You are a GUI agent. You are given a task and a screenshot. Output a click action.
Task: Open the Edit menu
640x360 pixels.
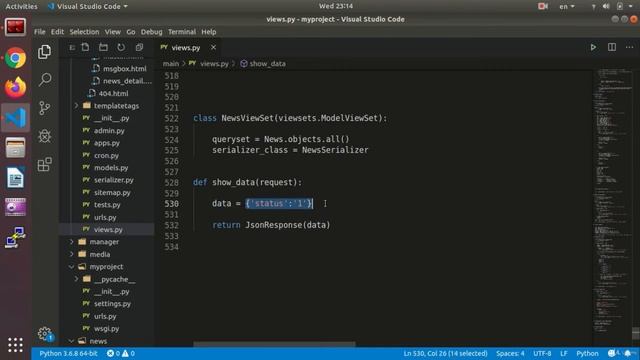57,32
